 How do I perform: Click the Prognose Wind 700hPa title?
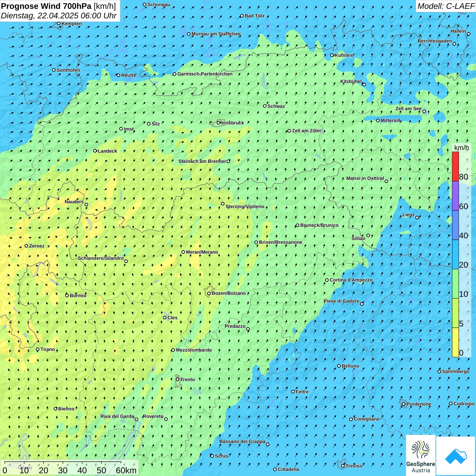tap(46, 6)
